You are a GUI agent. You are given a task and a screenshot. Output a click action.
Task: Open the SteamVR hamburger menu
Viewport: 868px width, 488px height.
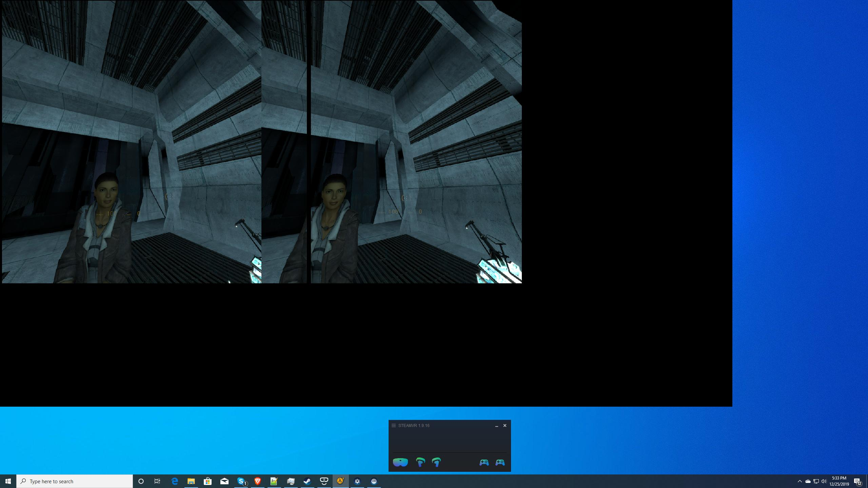coord(394,426)
